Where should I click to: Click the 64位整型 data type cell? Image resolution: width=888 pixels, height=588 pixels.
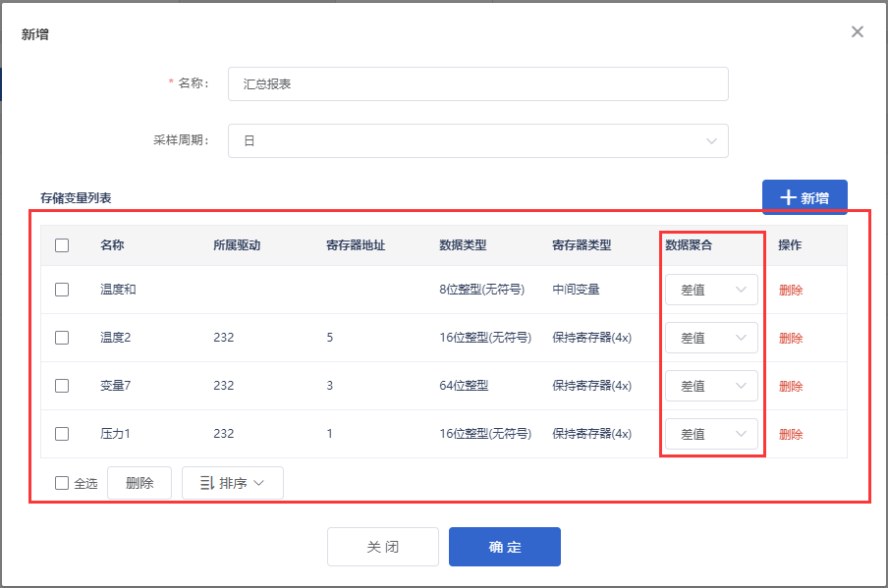tap(464, 386)
